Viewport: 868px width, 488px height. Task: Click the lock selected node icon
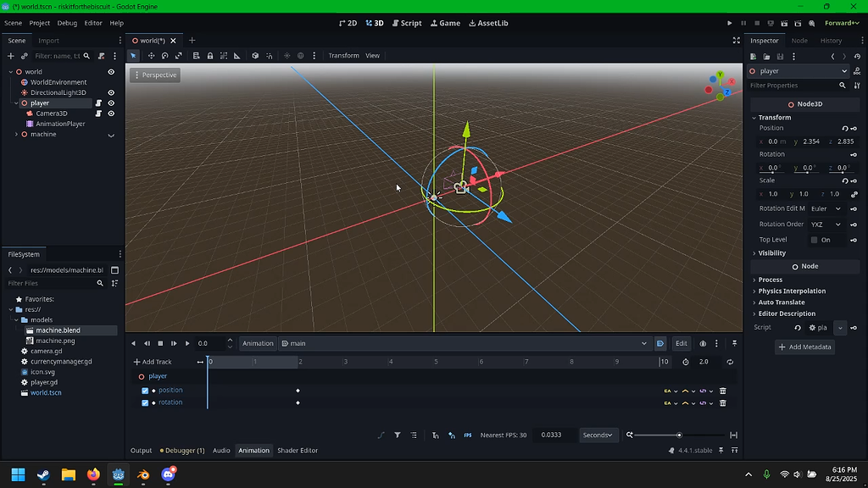click(210, 56)
